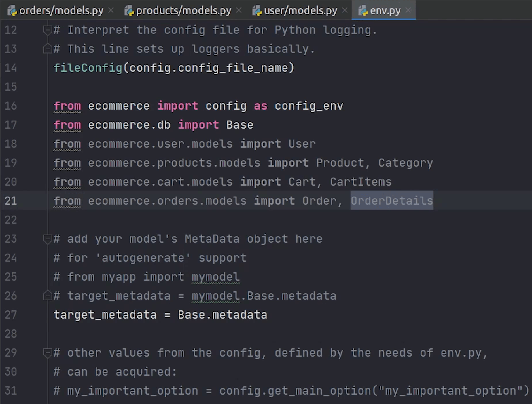This screenshot has width=532, height=404.
Task: Click Base.metadata on the target_metadata line
Action: [x=222, y=315]
